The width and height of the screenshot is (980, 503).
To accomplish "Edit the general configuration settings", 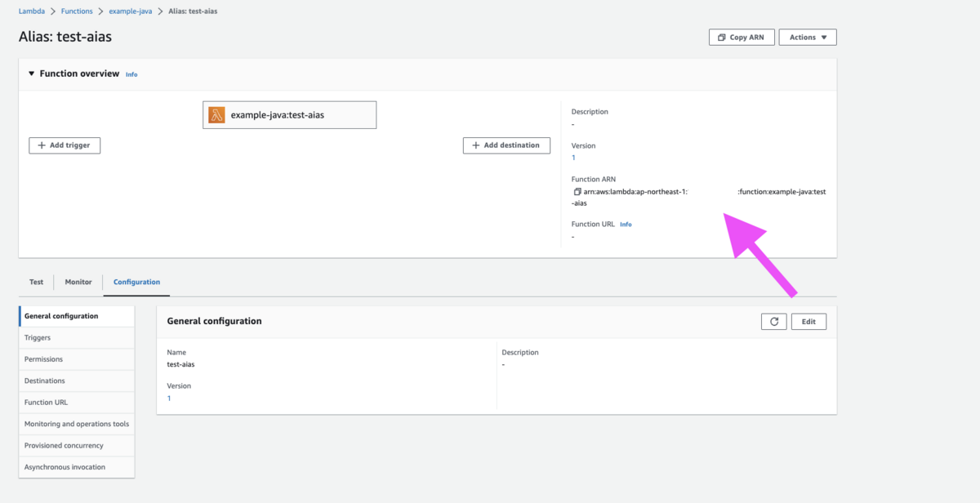I will [808, 321].
